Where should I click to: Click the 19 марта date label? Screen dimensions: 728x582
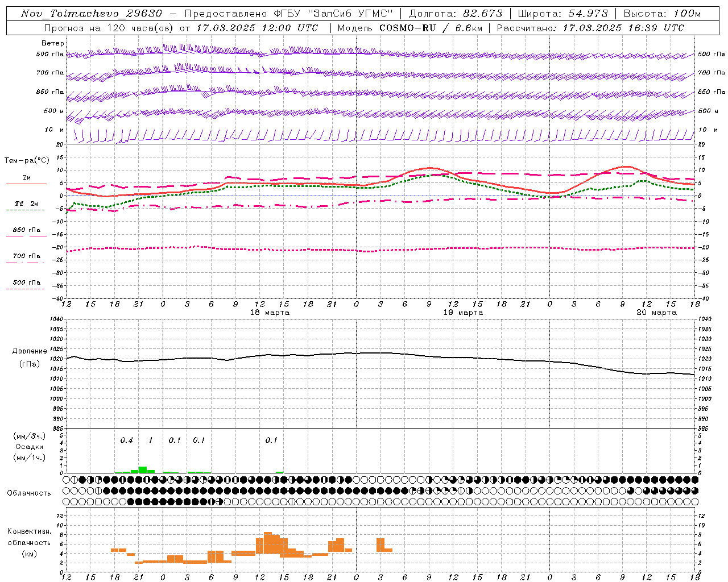463,313
